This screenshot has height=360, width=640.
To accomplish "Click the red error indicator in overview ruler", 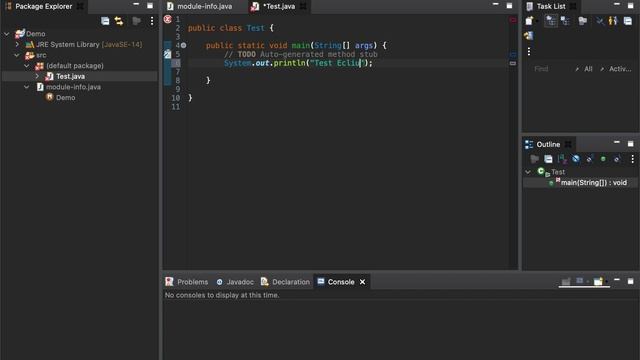I will pyautogui.click(x=513, y=20).
